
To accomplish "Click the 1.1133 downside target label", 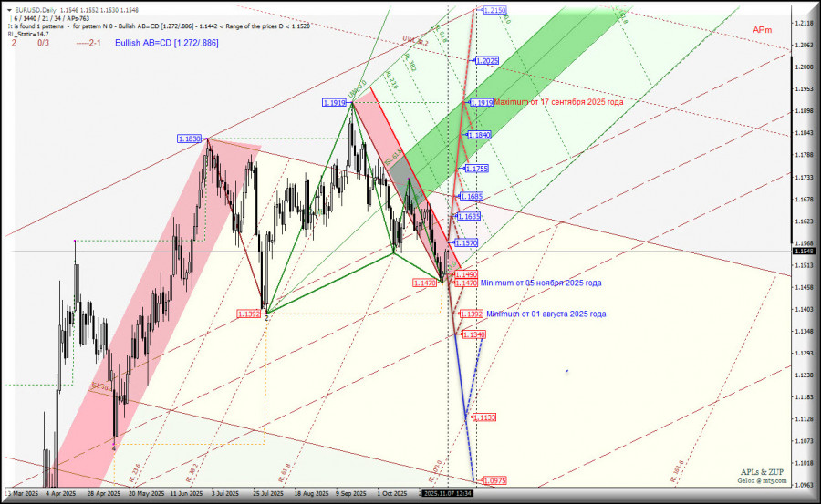I will pyautogui.click(x=483, y=417).
